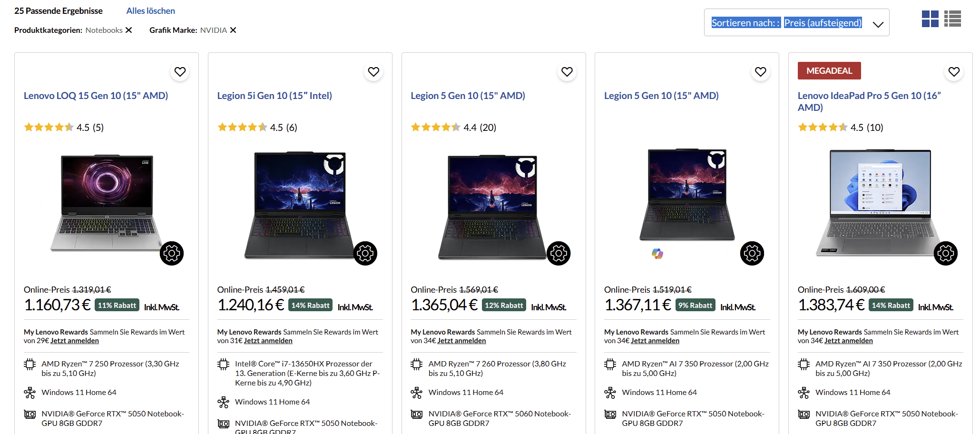980x434 pixels.
Task: Open configurator gear for Lenovo LOQ 15
Action: point(172,253)
